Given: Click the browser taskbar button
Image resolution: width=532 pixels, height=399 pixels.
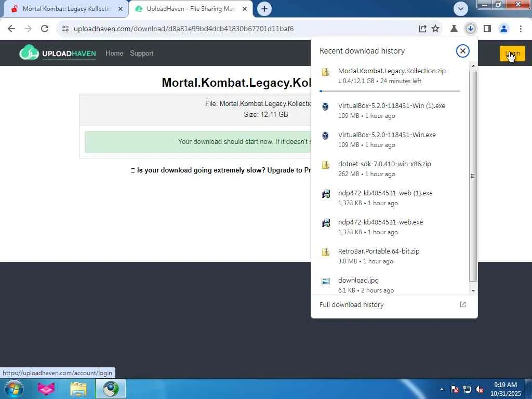Looking at the screenshot, I should point(111,389).
